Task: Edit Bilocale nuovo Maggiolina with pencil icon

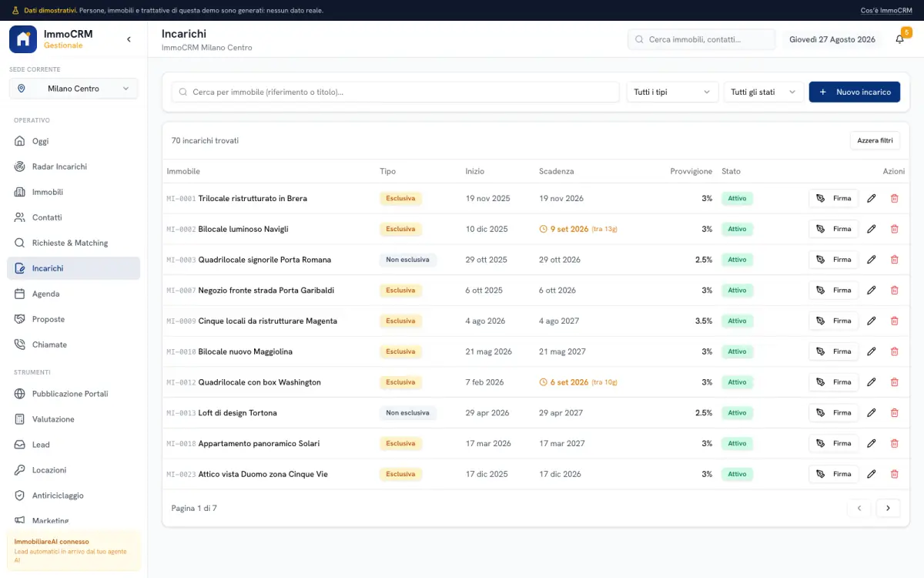Action: [x=872, y=351]
